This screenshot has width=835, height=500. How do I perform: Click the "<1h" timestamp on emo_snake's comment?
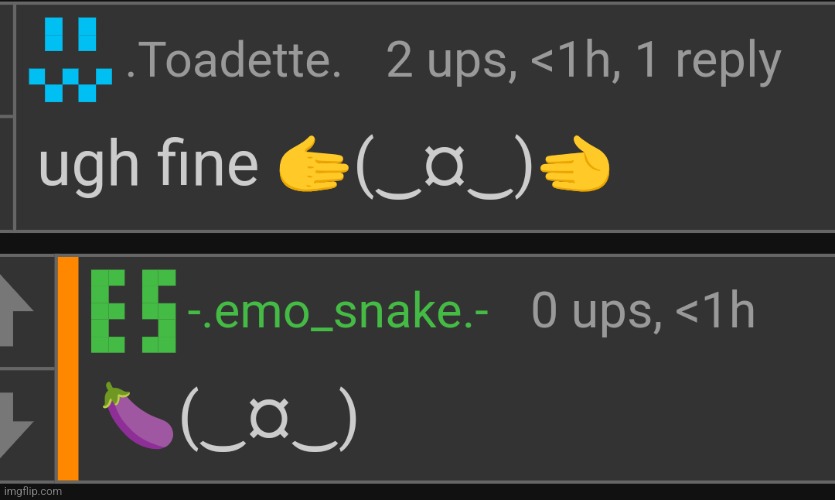click(715, 312)
